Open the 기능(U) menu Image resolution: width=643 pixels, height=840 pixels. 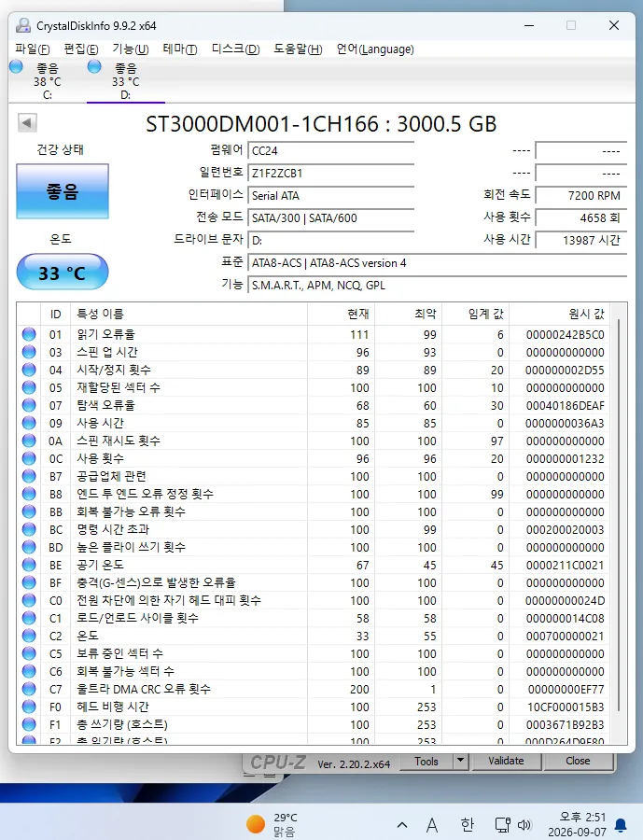coord(131,49)
